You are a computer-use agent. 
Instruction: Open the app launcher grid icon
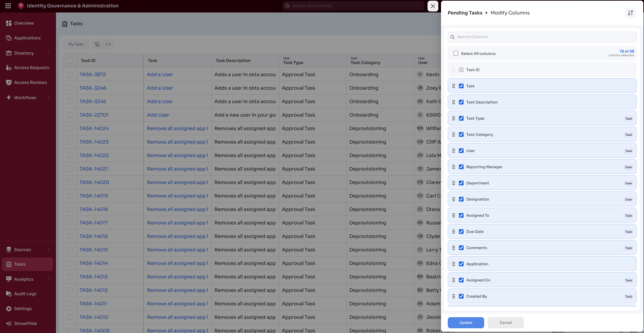(x=8, y=6)
